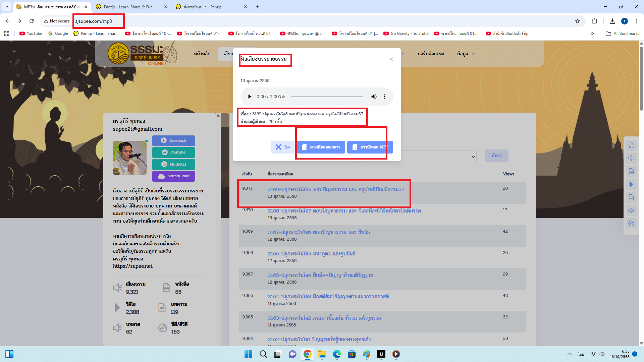Viewport: 644px width, 362px height.
Task: Bookmark this page with star icon
Action: [577, 21]
